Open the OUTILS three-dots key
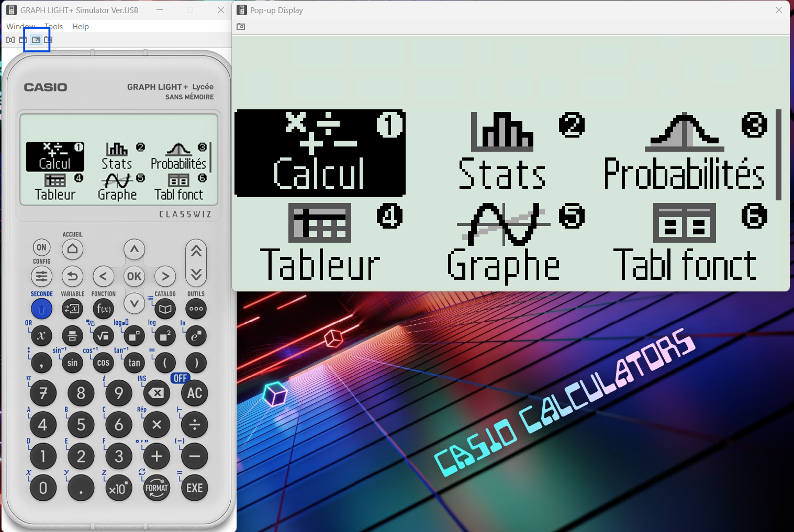This screenshot has height=532, width=794. [x=196, y=309]
